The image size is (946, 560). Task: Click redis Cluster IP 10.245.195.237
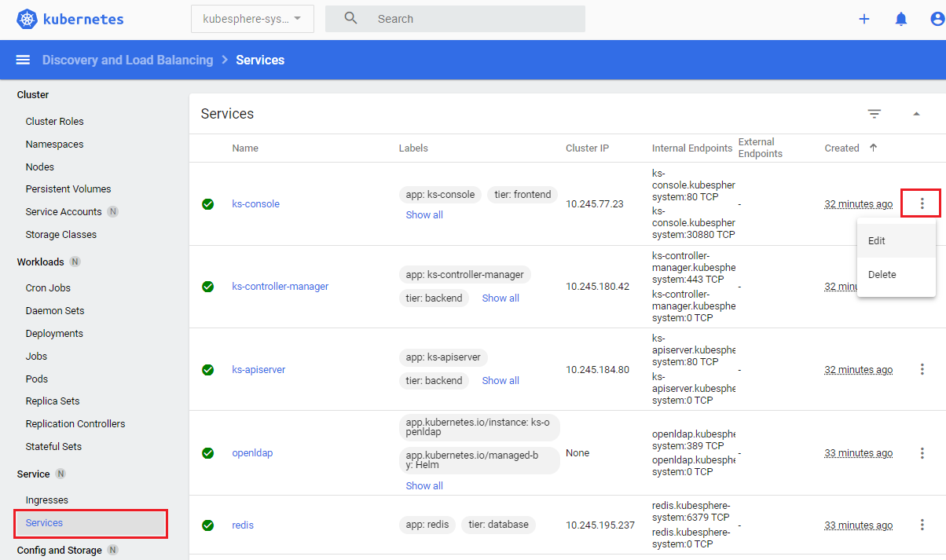(600, 525)
